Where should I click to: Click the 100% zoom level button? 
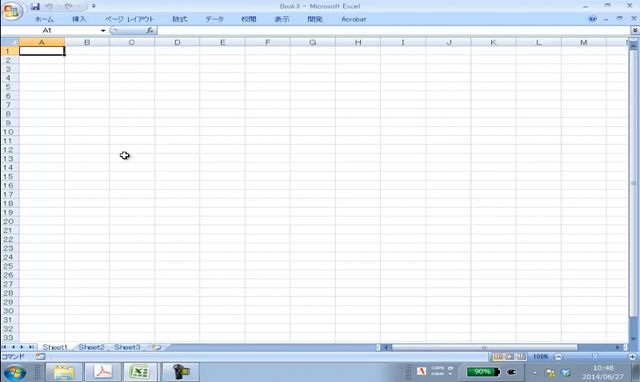tap(540, 357)
